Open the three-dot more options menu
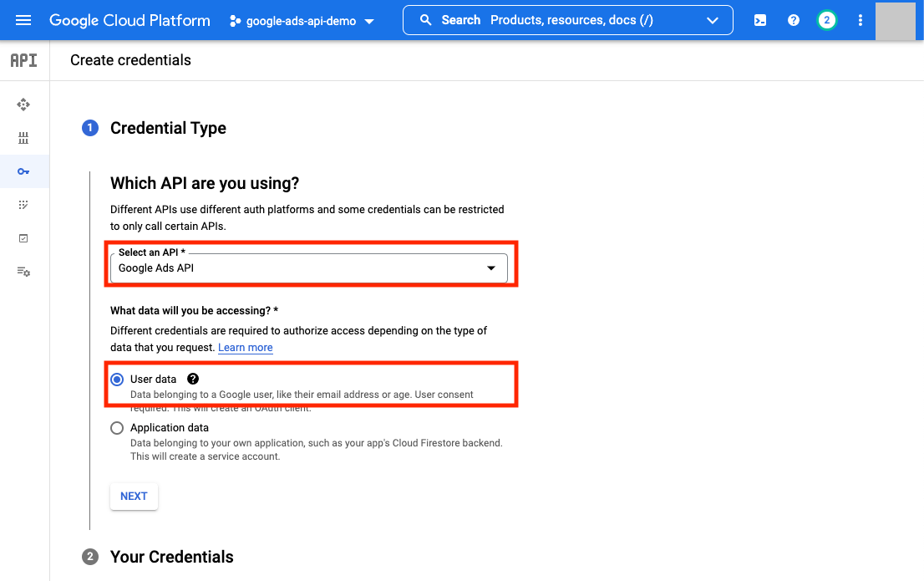The height and width of the screenshot is (581, 924). [x=861, y=21]
